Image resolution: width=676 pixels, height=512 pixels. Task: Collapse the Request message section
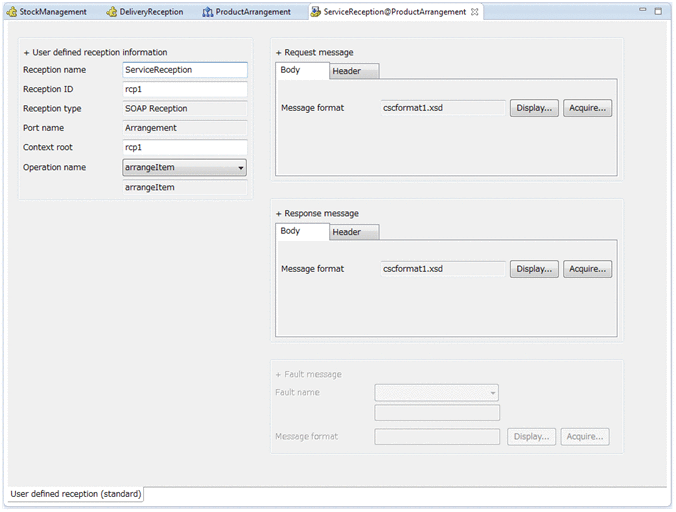point(279,52)
